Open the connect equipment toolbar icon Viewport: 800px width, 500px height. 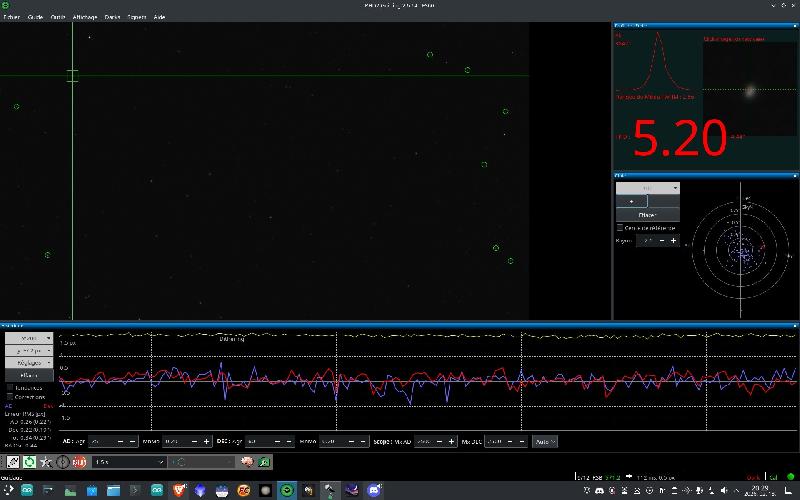tap(13, 462)
